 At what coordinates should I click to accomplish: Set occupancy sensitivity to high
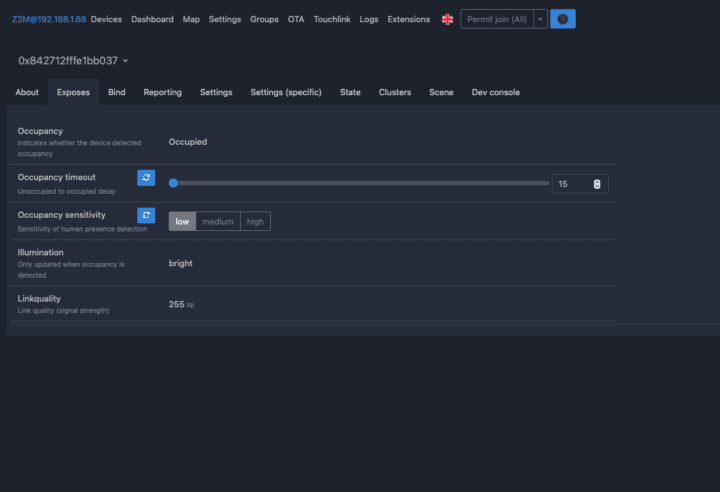[x=255, y=222]
